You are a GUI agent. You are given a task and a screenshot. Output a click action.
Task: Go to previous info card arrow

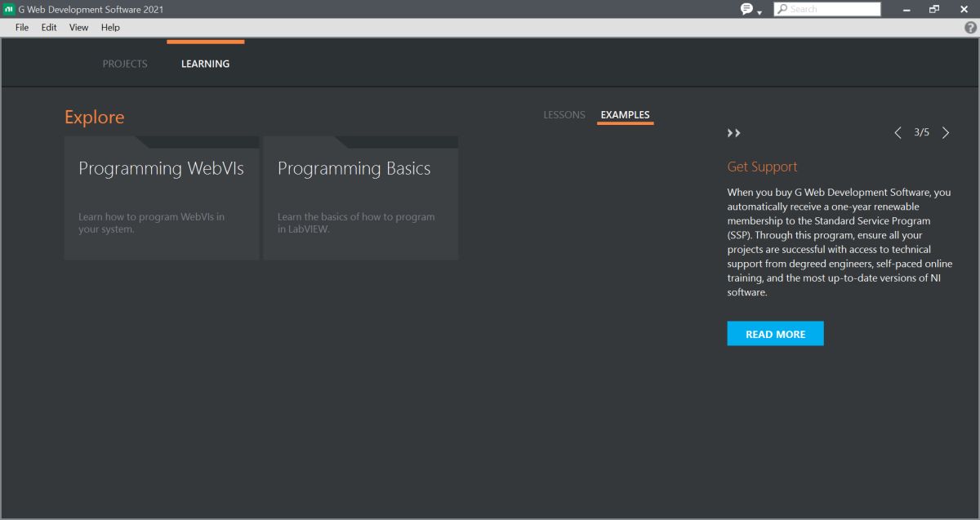898,132
